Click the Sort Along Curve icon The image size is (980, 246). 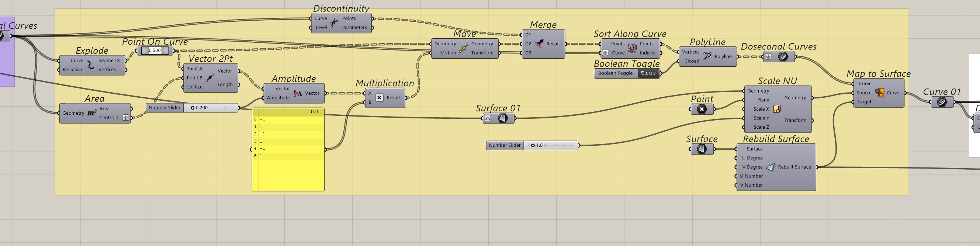pos(632,48)
